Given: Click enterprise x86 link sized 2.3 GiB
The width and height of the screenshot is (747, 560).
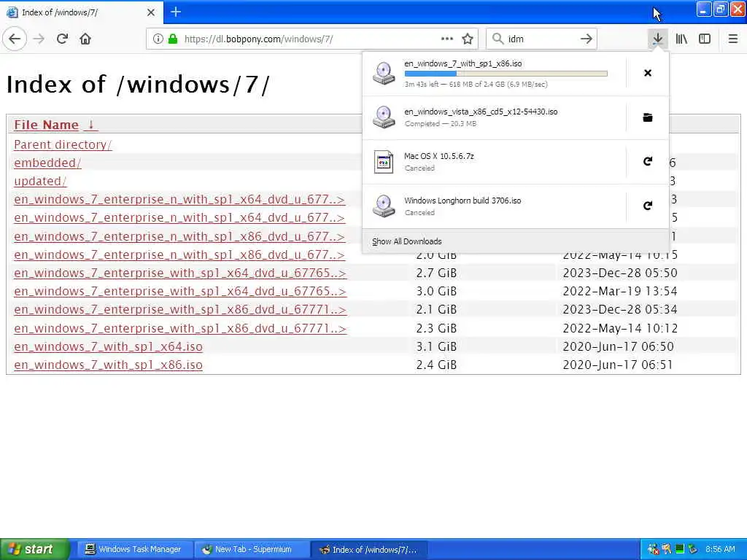Looking at the screenshot, I should pos(180,328).
